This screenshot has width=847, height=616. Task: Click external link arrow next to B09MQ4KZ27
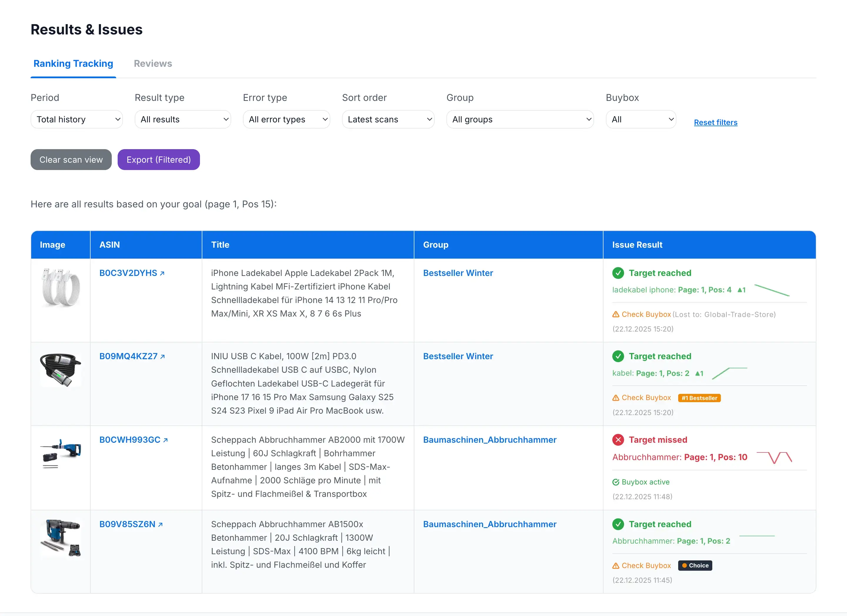coord(162,357)
